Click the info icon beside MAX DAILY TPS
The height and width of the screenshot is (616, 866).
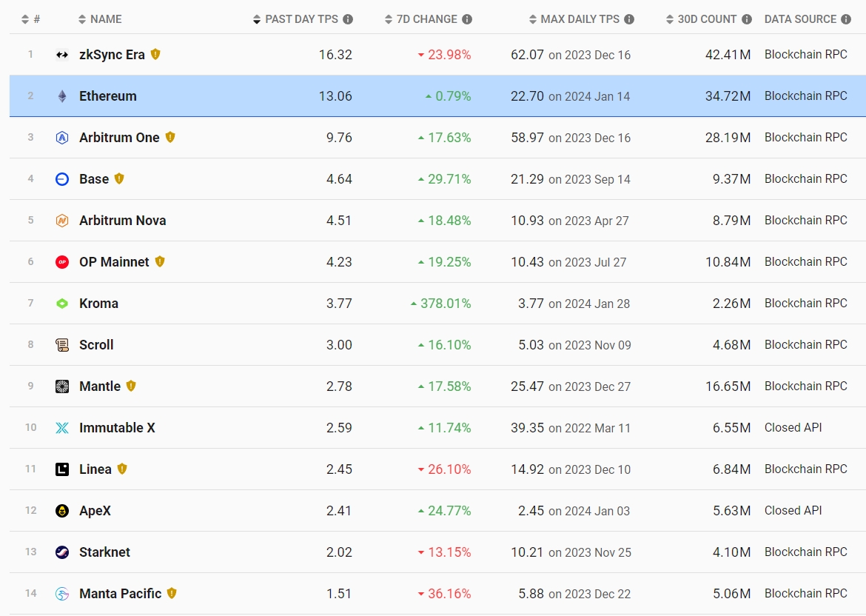(629, 19)
